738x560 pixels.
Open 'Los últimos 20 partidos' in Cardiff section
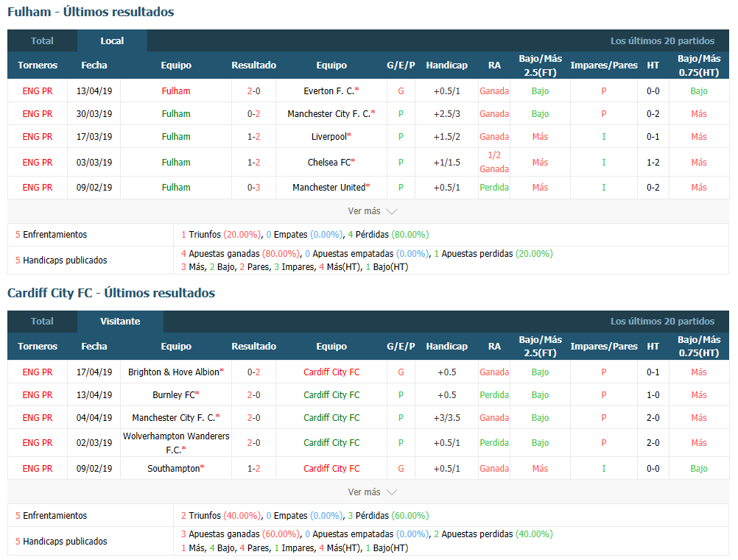(662, 321)
